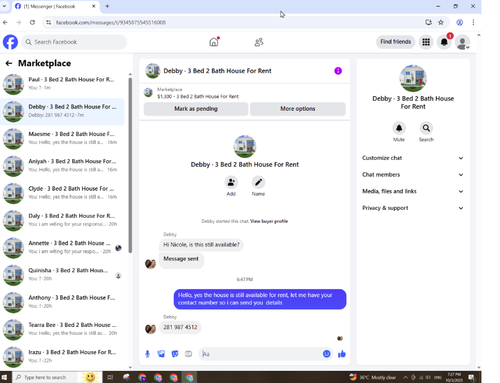Viewport: 500px width, 383px height.
Task: Expand Media, files and links section
Action: tap(413, 191)
